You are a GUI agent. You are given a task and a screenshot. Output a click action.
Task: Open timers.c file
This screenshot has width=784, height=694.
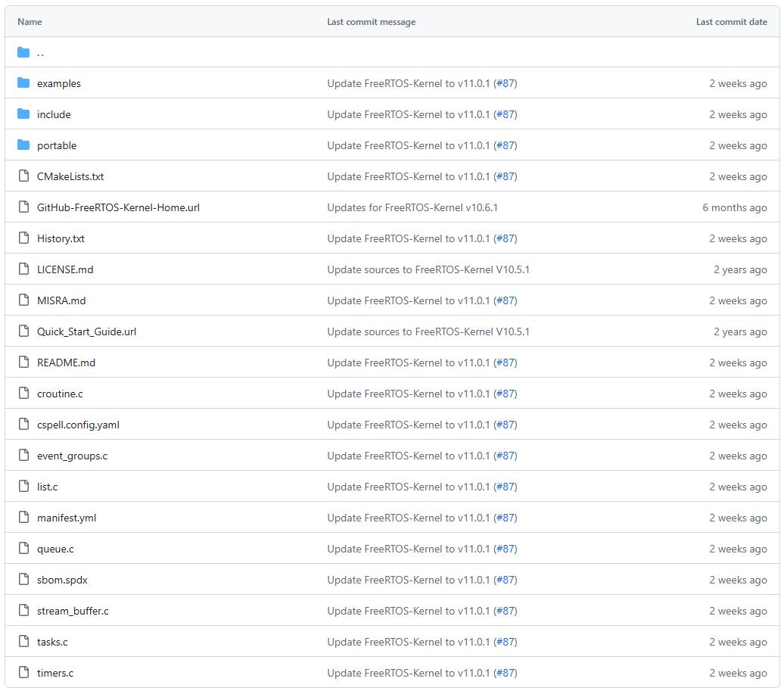tap(55, 673)
